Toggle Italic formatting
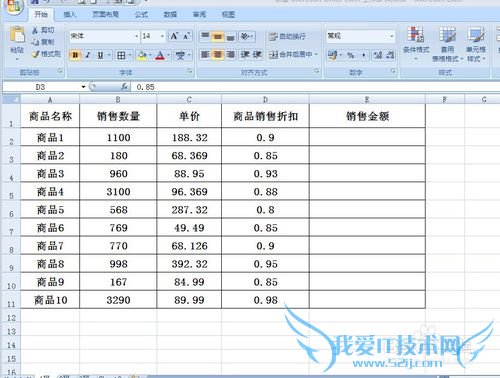The image size is (500, 378). [x=88, y=55]
